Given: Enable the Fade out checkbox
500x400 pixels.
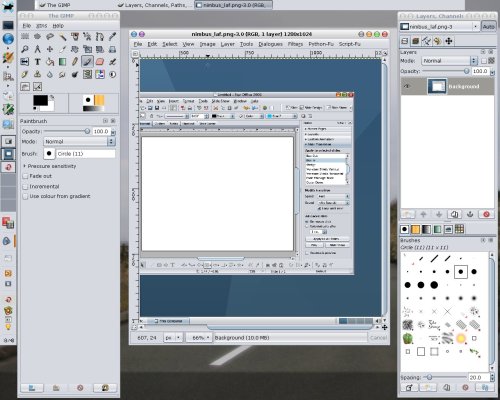Looking at the screenshot, I should [x=25, y=176].
